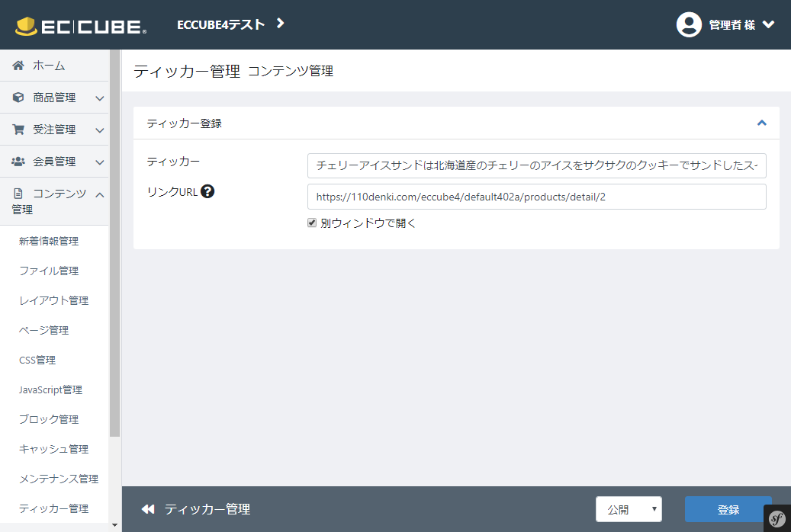Click the リンクURL help question icon
Viewport: 791px width, 532px height.
tap(207, 191)
